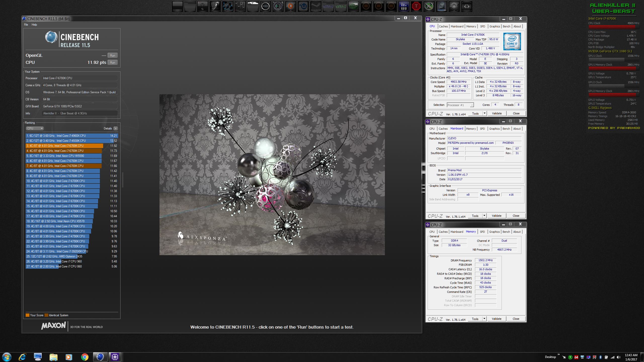Launch Internet Explorer from the taskbar

(22, 357)
